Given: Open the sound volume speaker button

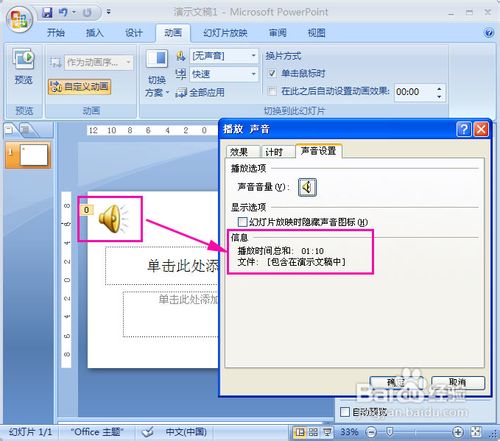Looking at the screenshot, I should coord(307,187).
